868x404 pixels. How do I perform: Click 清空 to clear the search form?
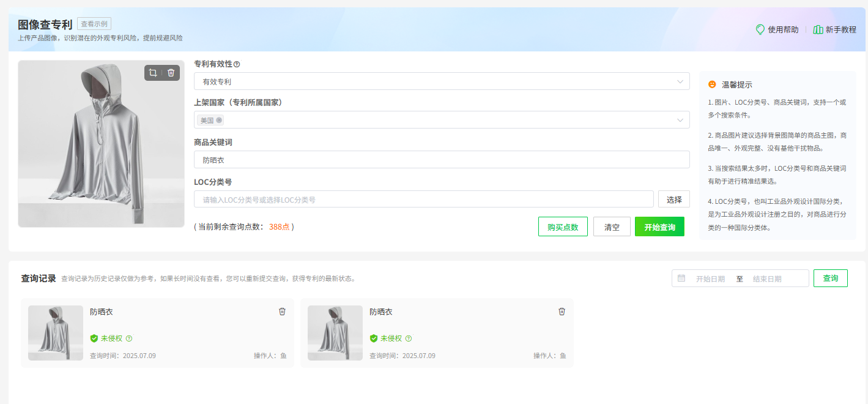(612, 226)
